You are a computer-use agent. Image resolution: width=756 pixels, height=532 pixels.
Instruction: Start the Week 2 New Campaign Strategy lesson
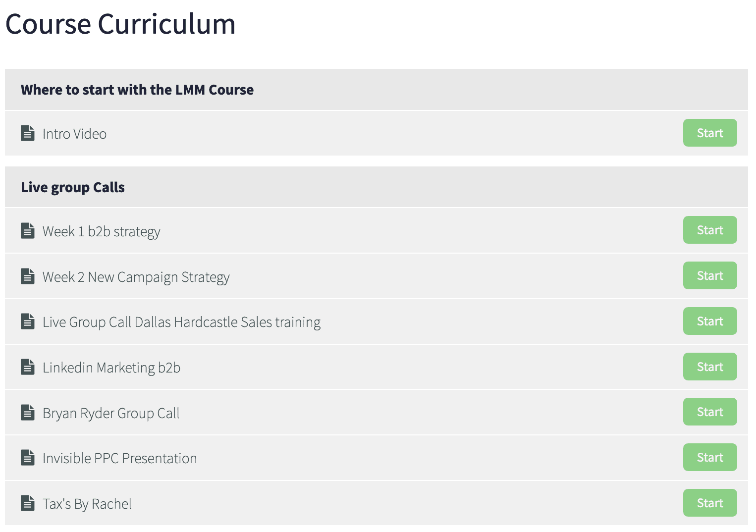710,275
